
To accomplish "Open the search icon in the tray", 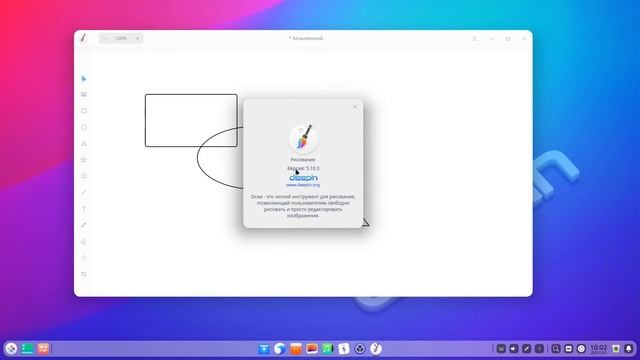I will [556, 349].
